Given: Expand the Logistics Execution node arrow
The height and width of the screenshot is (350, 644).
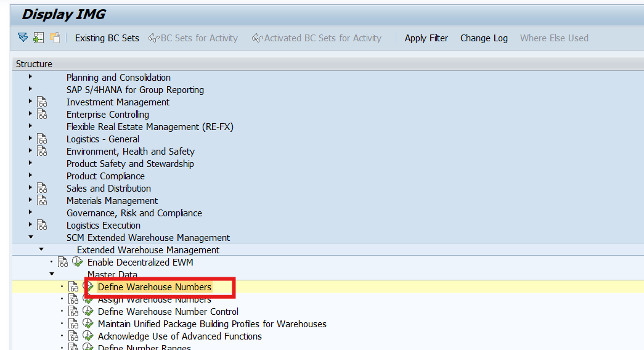Looking at the screenshot, I should (x=30, y=224).
